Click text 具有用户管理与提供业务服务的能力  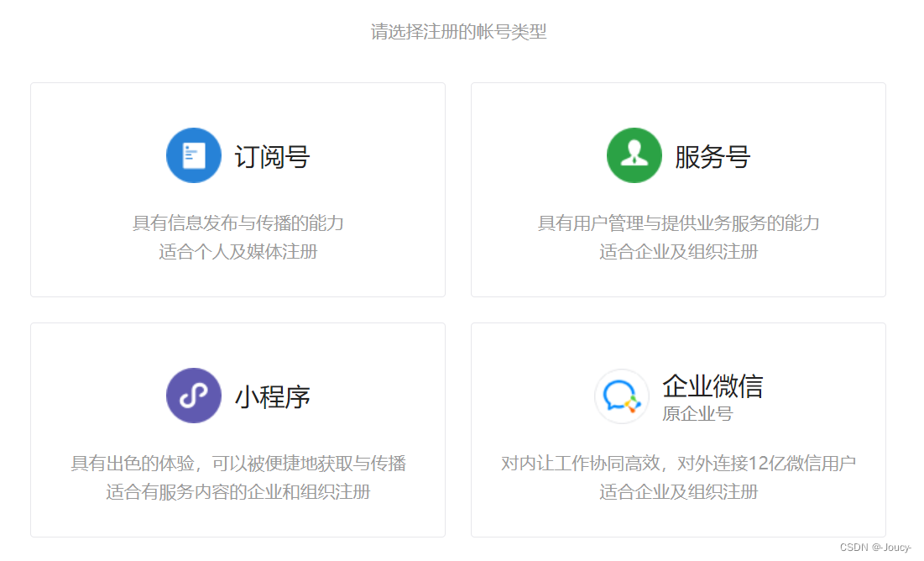pyautogui.click(x=678, y=223)
